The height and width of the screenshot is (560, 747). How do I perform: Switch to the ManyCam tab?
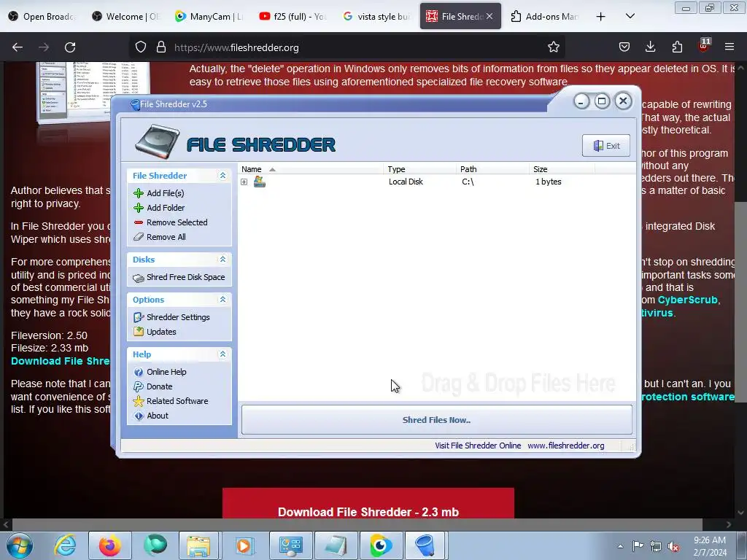[x=209, y=16]
